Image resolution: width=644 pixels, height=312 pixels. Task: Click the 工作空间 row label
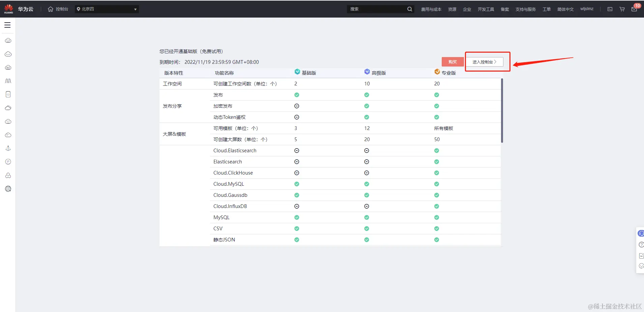(172, 84)
